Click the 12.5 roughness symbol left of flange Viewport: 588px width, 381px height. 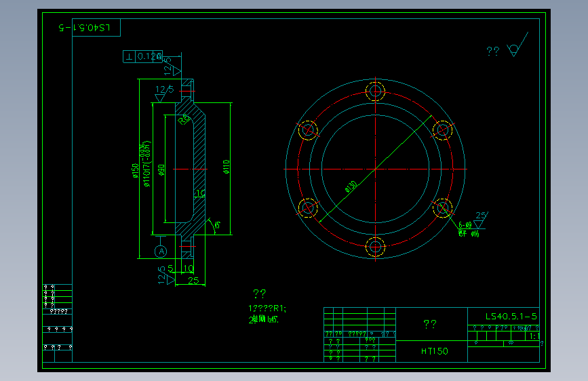coord(164,94)
